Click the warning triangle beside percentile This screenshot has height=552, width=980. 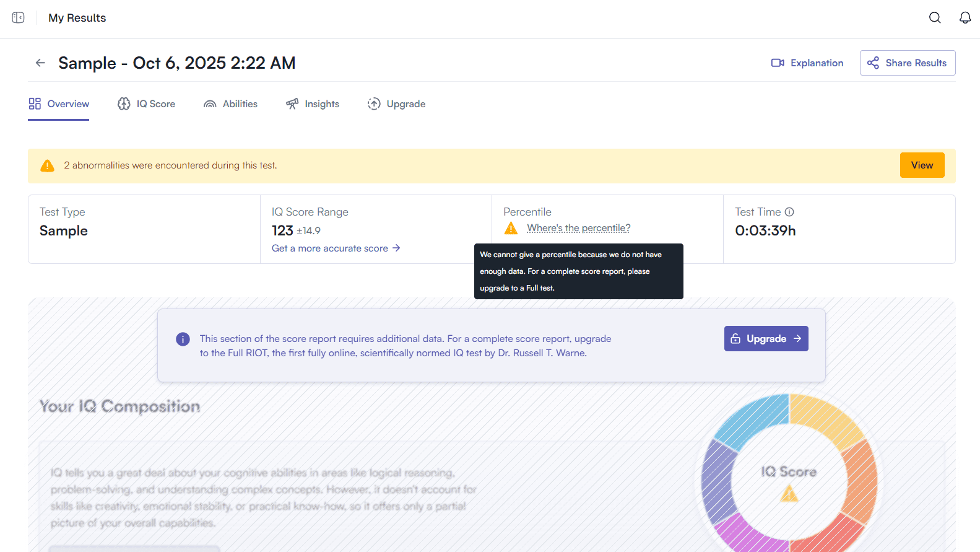pos(511,229)
